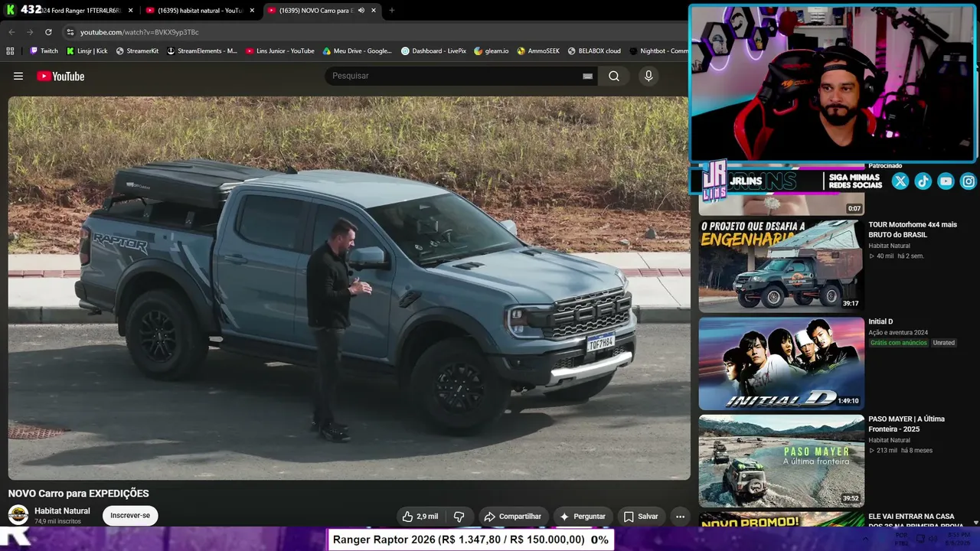The width and height of the screenshot is (980, 551).
Task: Open the Linsjr | Kick bookmark
Action: [x=87, y=51]
